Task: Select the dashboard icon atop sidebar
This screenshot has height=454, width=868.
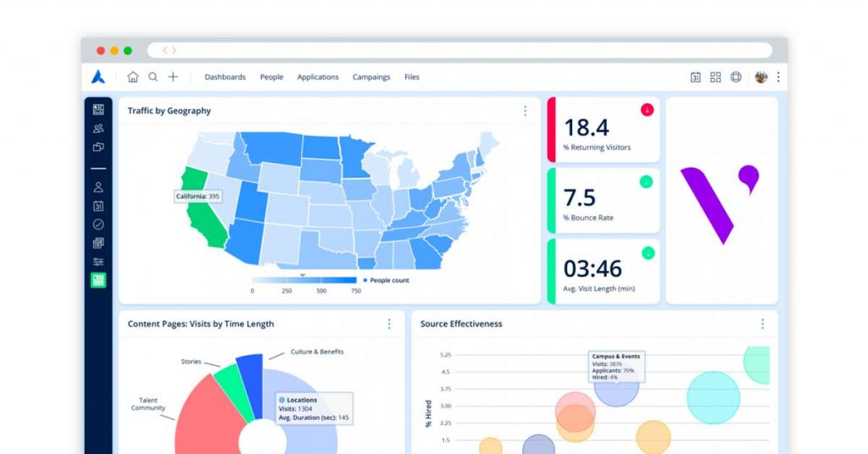Action: tap(98, 109)
